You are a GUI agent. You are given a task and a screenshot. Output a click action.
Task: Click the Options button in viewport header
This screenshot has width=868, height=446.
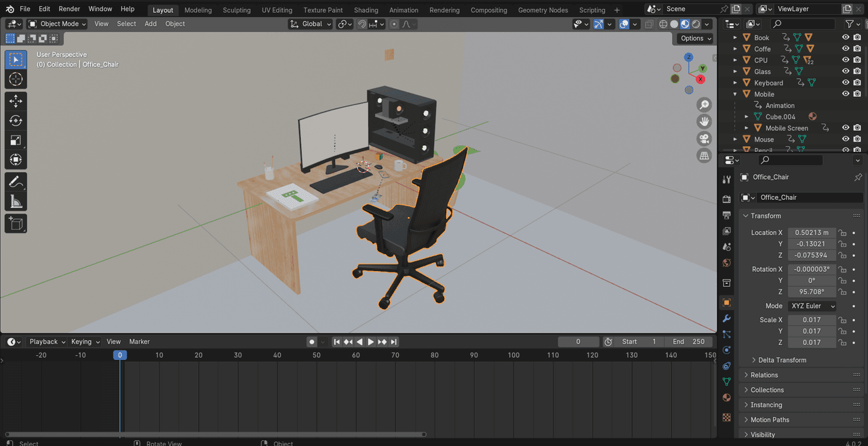696,38
